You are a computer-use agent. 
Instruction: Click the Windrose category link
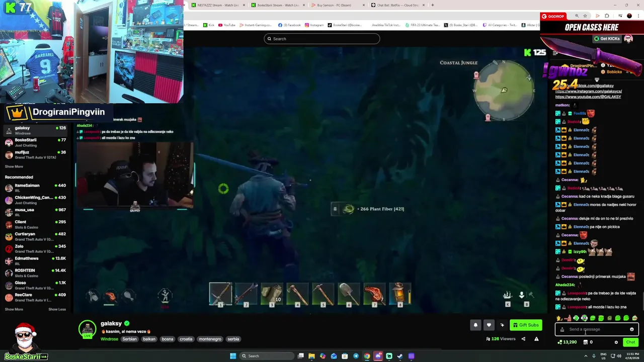(109, 339)
